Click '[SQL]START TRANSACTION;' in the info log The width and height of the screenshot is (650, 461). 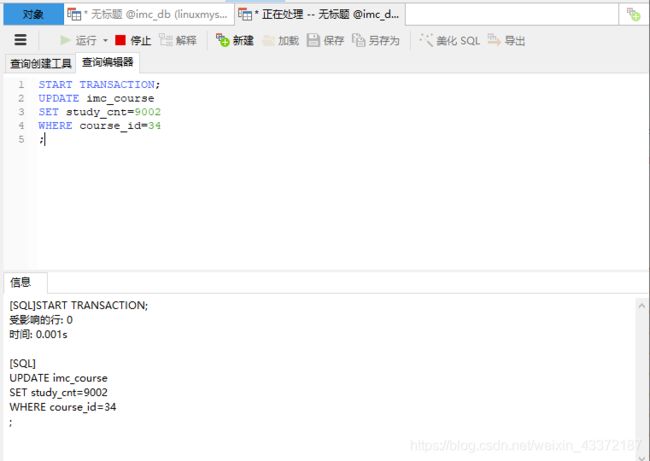[x=79, y=306]
